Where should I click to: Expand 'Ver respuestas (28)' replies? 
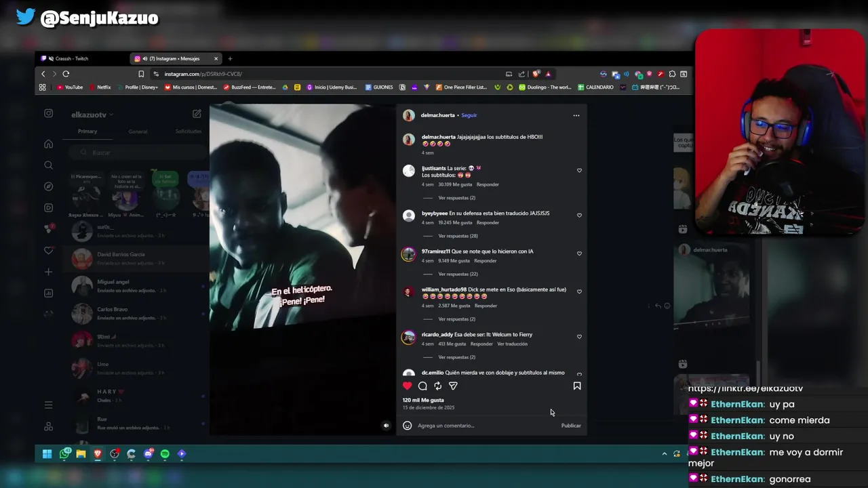click(x=458, y=236)
